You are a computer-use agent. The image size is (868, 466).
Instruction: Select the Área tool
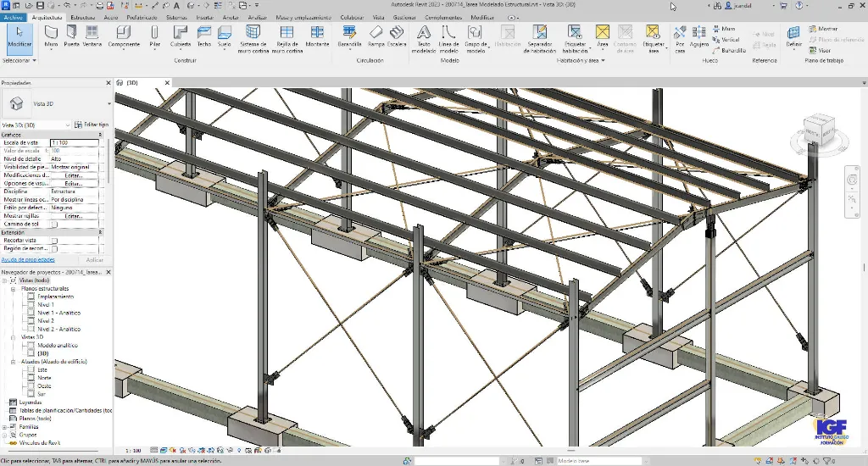pos(603,36)
